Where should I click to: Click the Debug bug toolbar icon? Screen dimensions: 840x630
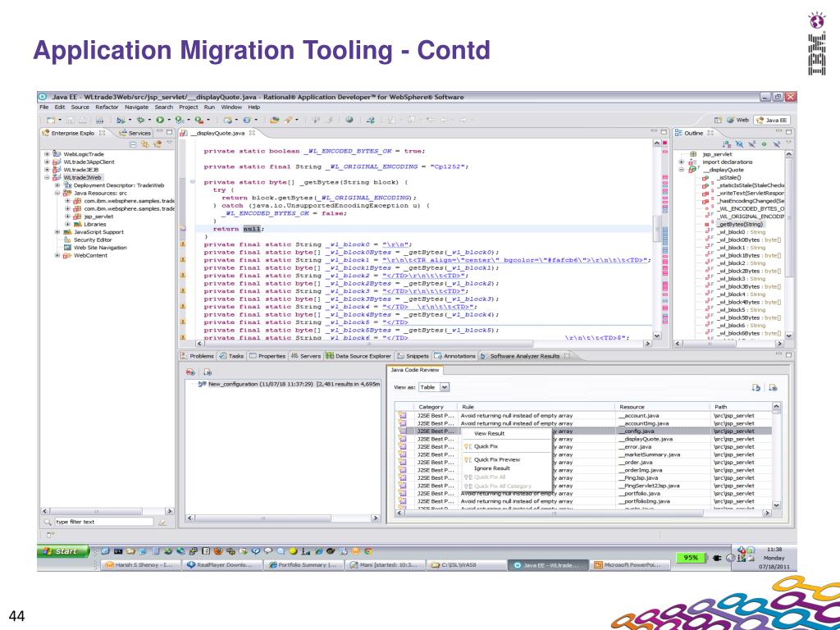[142, 121]
